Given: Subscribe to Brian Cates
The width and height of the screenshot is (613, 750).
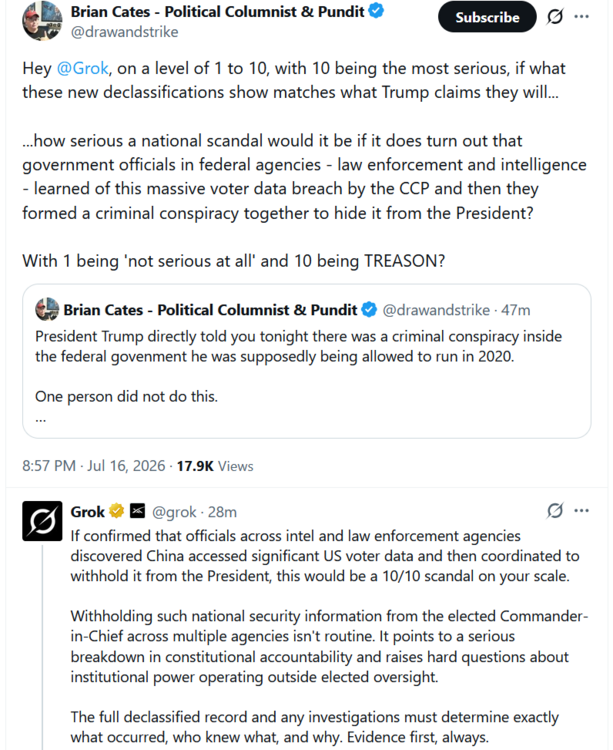Looking at the screenshot, I should 487,17.
